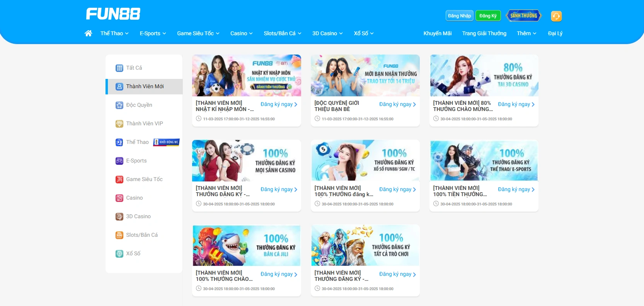Select the Độc Quyền category
The height and width of the screenshot is (306, 644).
(x=144, y=105)
